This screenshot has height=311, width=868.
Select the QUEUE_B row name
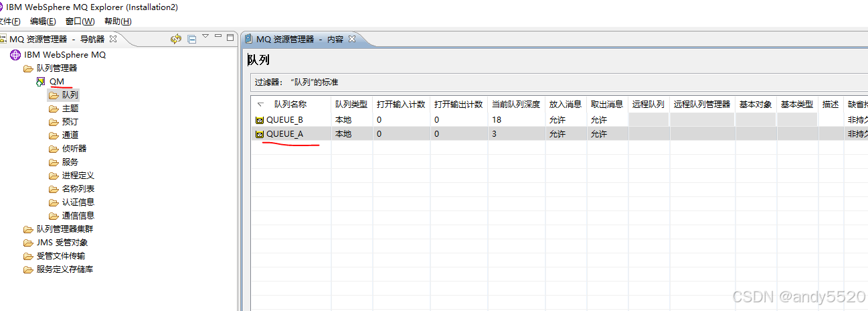(284, 119)
